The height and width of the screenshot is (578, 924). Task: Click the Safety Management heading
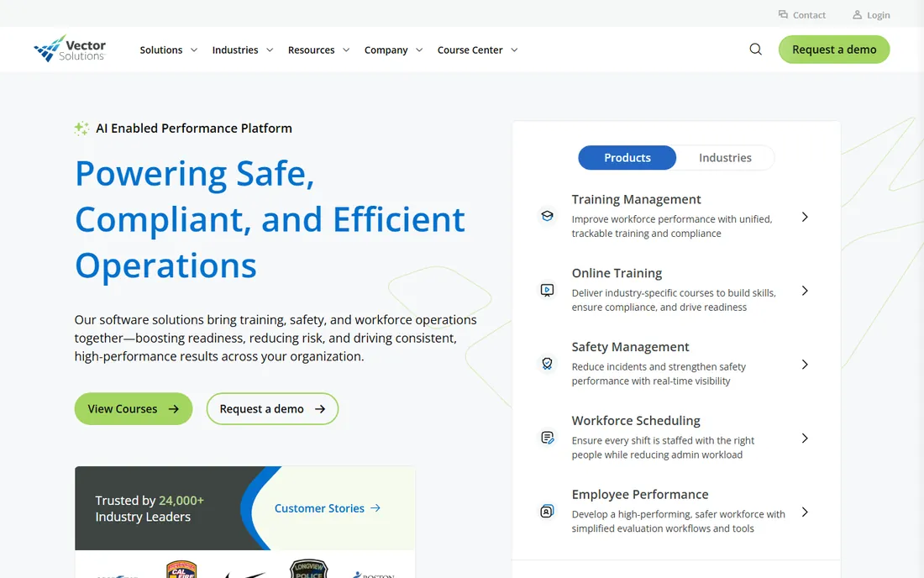pyautogui.click(x=630, y=346)
